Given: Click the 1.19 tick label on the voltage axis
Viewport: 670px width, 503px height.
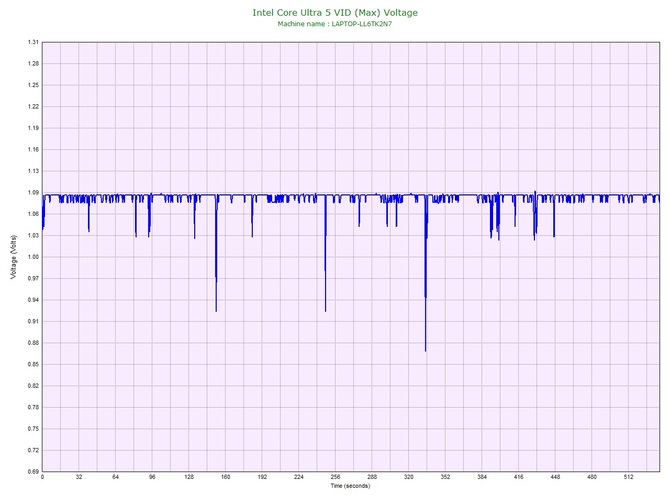Looking at the screenshot, I should coord(33,128).
